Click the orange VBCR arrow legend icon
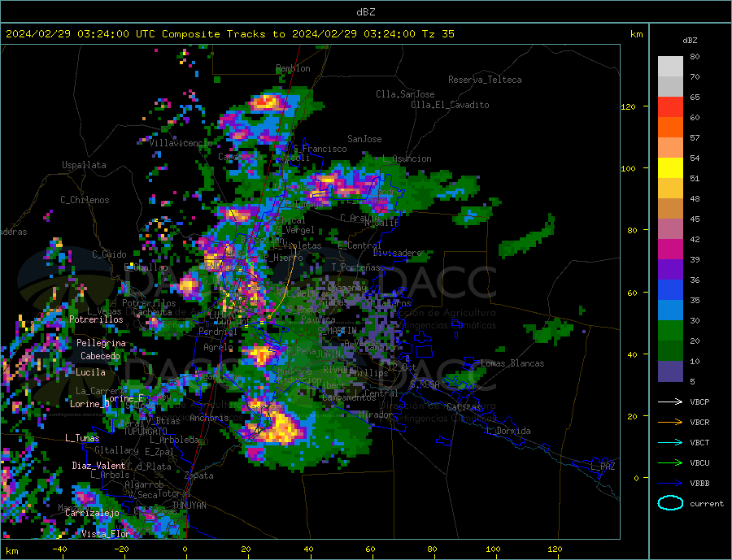This screenshot has height=560, width=732. click(670, 423)
